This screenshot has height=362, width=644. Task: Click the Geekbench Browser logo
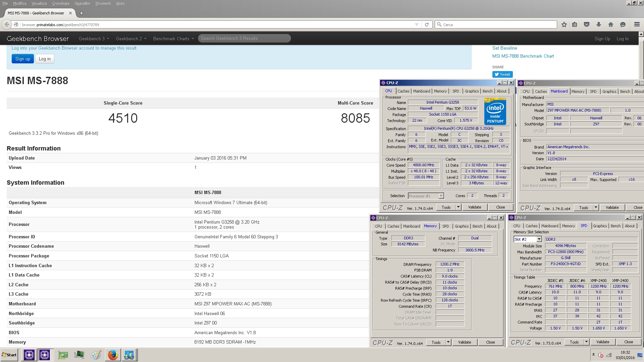38,39
